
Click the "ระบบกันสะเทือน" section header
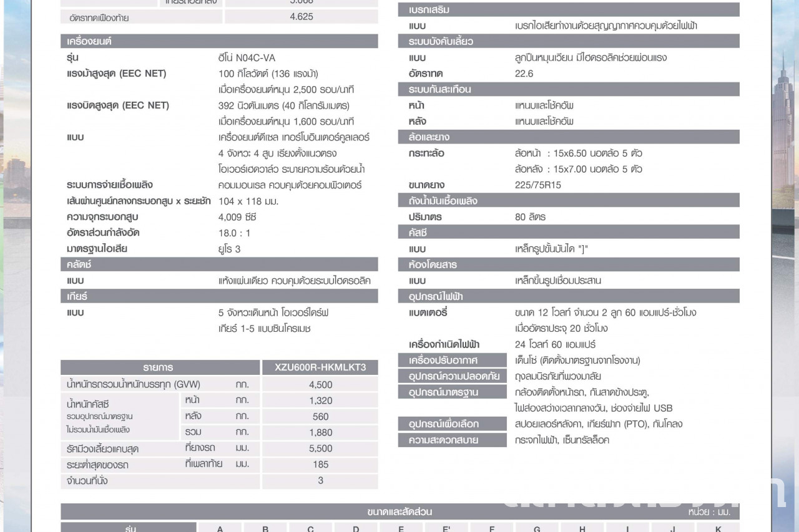[569, 89]
